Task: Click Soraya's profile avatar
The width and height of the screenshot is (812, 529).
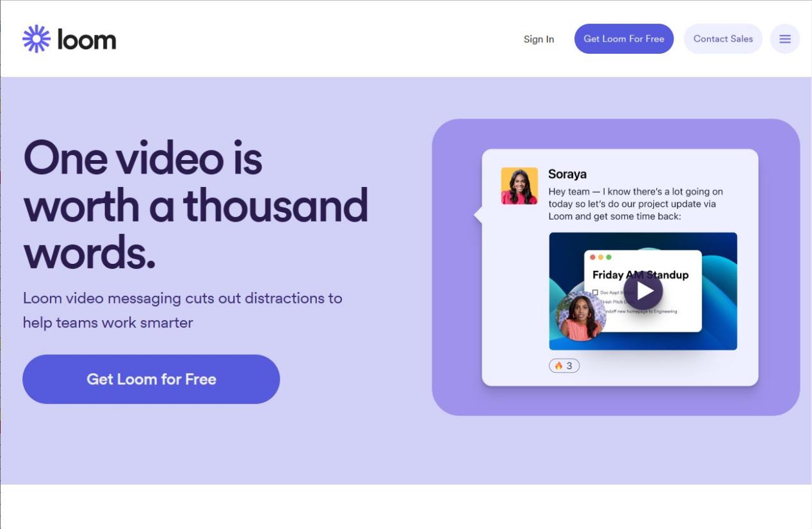Action: pos(519,186)
